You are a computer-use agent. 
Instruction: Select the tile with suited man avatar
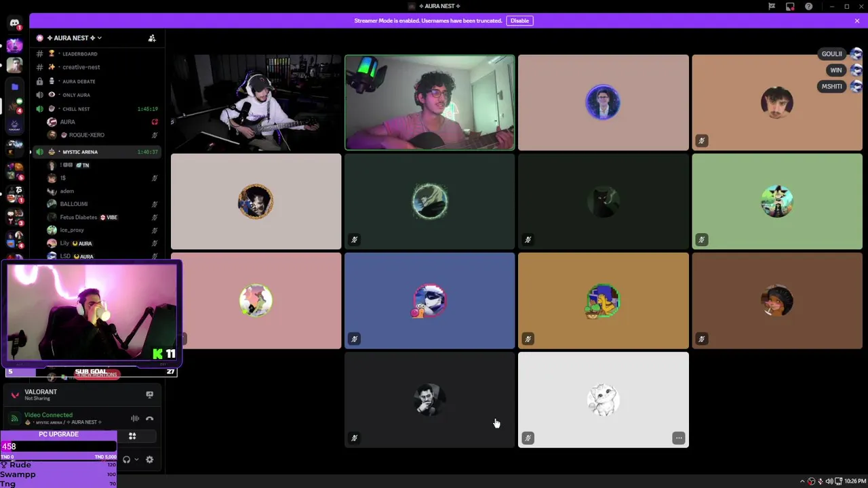(603, 102)
